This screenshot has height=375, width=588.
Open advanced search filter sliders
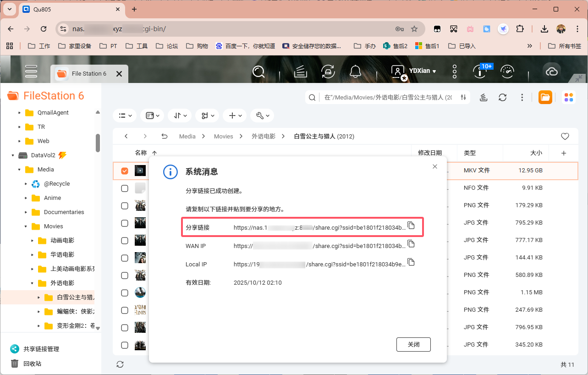pyautogui.click(x=463, y=97)
